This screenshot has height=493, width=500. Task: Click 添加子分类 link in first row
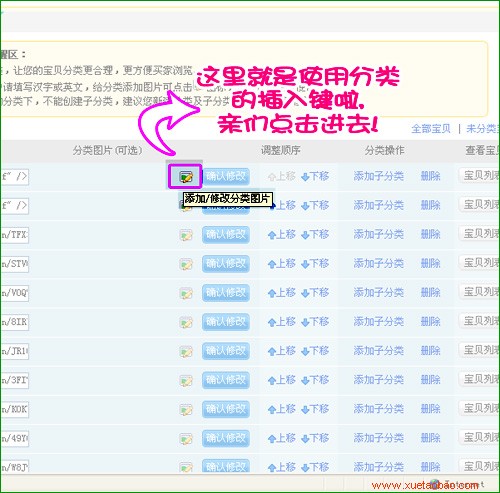(x=379, y=176)
